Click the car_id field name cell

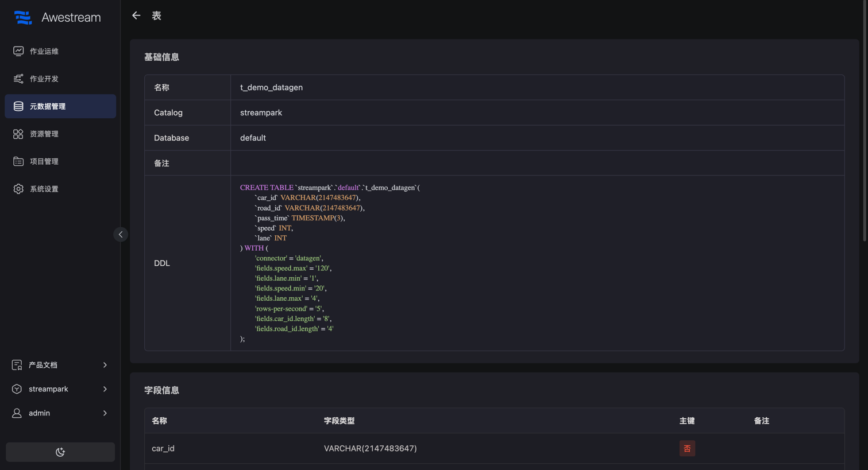pyautogui.click(x=163, y=448)
